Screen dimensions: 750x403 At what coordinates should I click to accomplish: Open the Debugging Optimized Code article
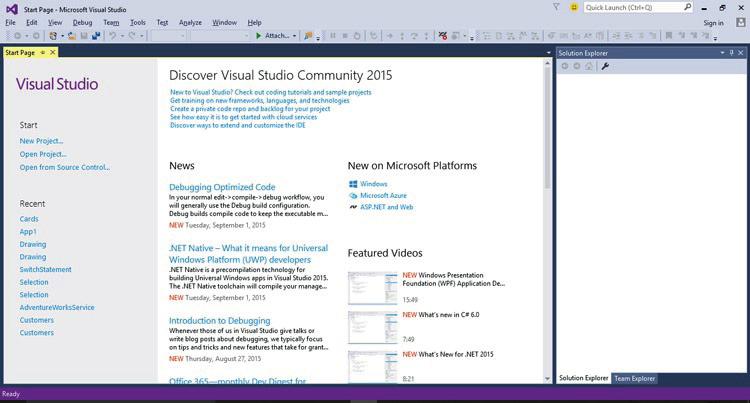(222, 187)
